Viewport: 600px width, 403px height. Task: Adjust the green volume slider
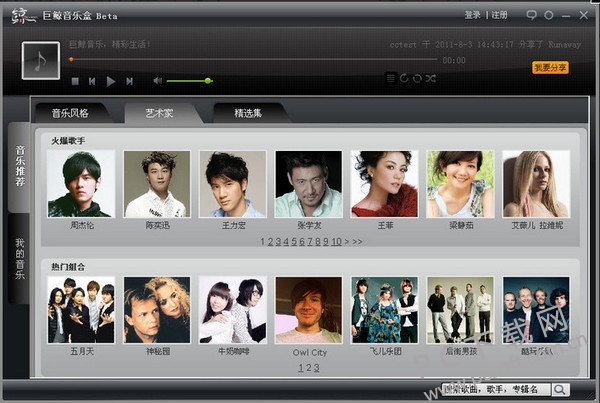click(189, 81)
